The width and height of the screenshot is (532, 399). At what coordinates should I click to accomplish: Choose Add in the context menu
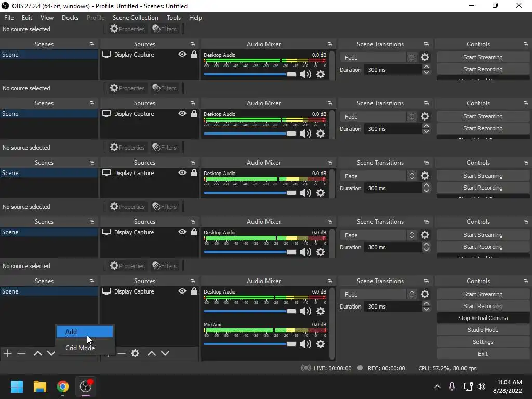point(85,332)
